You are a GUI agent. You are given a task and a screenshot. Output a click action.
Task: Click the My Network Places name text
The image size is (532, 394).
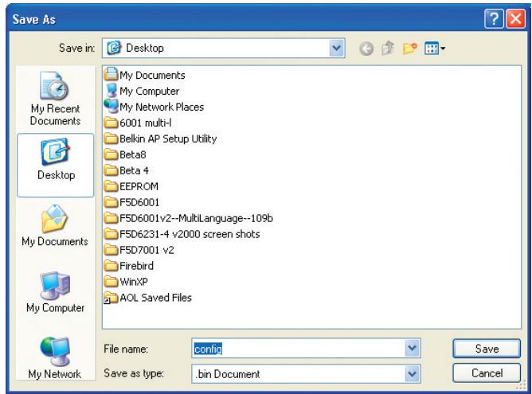162,107
